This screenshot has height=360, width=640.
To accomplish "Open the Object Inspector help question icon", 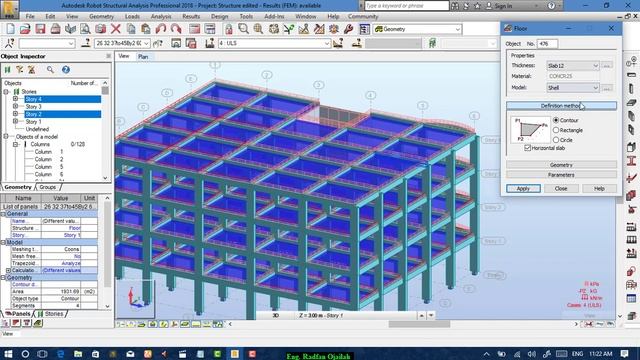I will click(x=66, y=70).
